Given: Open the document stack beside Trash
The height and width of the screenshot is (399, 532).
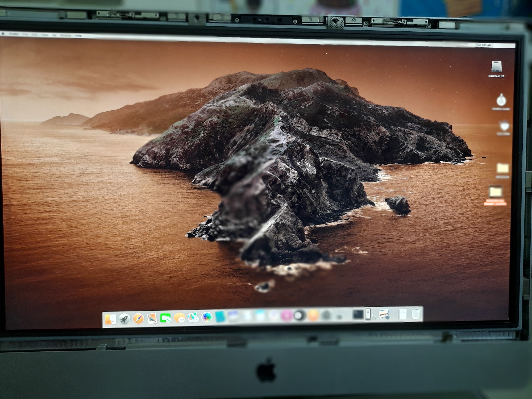Looking at the screenshot, I should (402, 314).
